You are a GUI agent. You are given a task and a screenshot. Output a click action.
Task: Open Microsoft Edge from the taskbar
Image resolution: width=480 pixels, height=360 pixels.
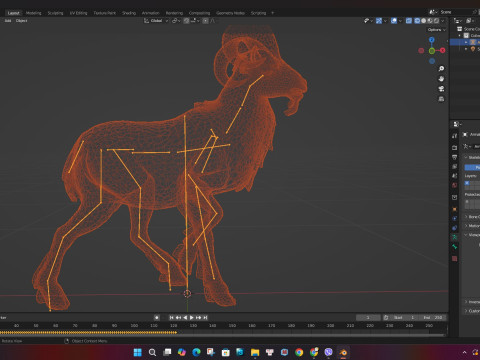pos(196,352)
